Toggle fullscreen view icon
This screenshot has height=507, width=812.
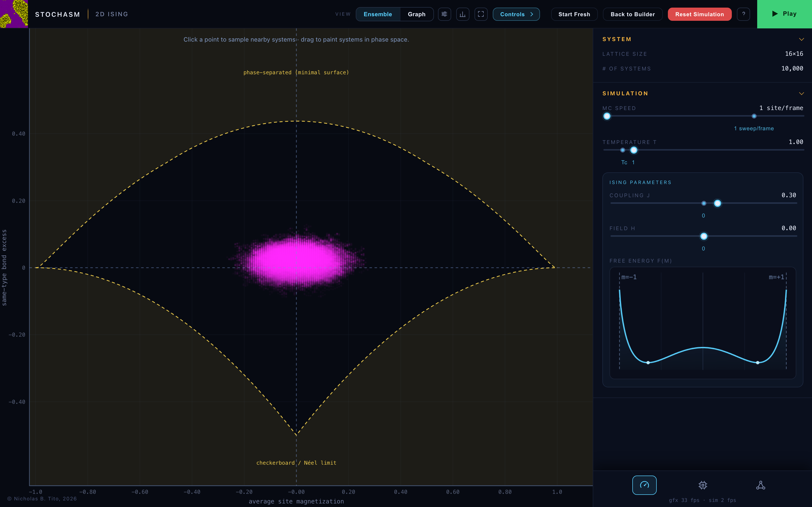[481, 14]
